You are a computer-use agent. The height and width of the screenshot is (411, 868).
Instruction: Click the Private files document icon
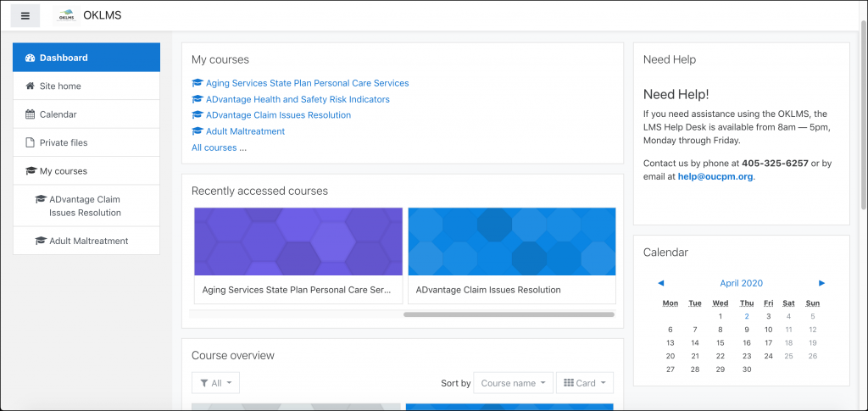tap(31, 142)
